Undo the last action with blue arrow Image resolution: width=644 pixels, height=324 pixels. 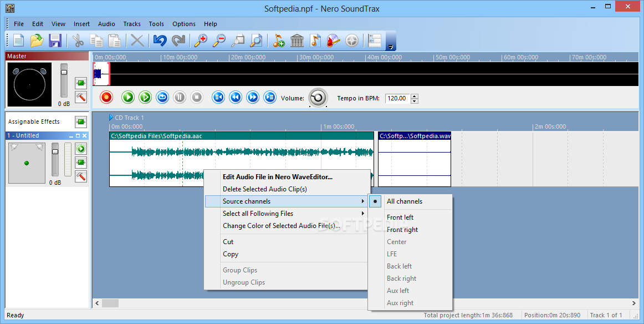160,40
